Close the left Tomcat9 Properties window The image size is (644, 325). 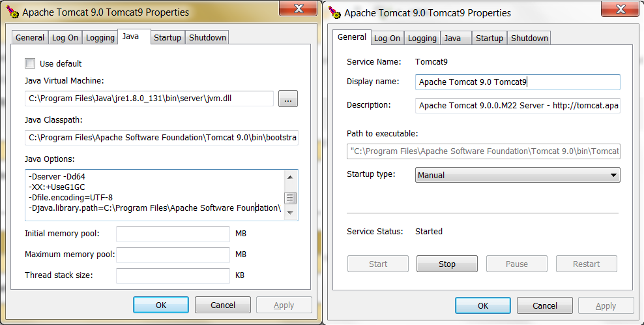point(299,9)
